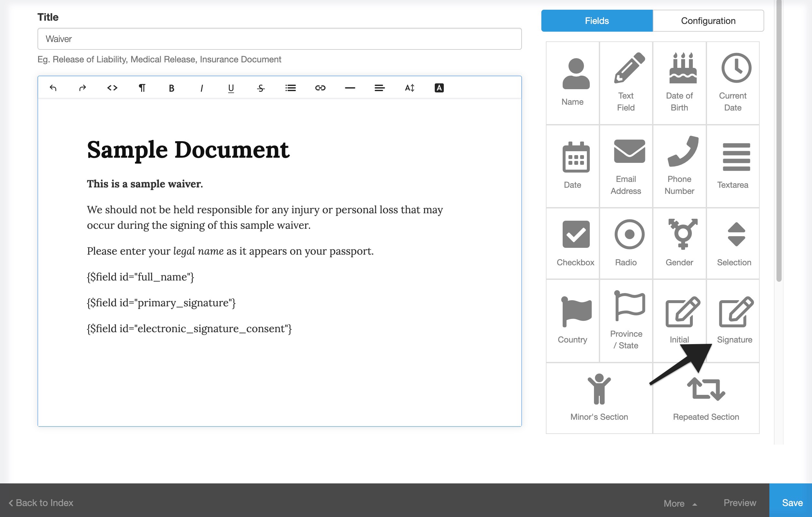Add an Email Address field

[x=626, y=166]
